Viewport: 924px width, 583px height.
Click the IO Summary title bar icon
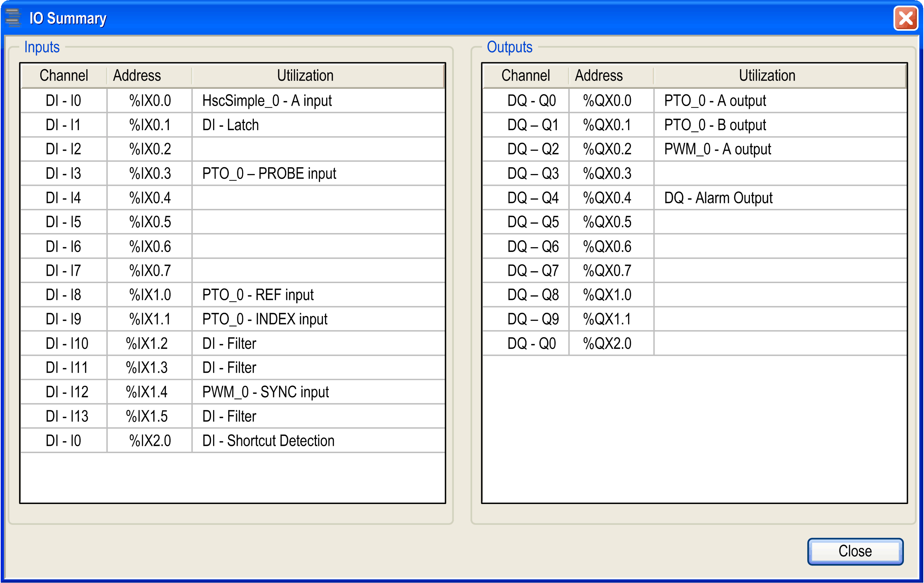pyautogui.click(x=13, y=18)
